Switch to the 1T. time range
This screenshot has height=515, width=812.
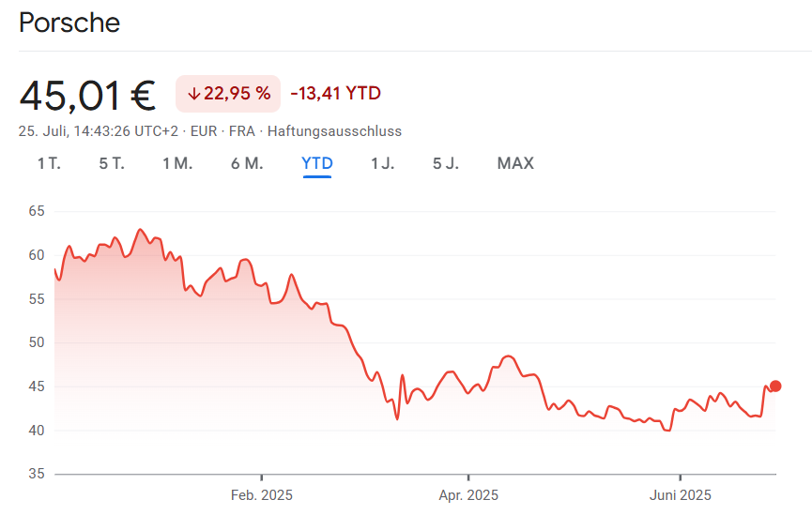(49, 163)
